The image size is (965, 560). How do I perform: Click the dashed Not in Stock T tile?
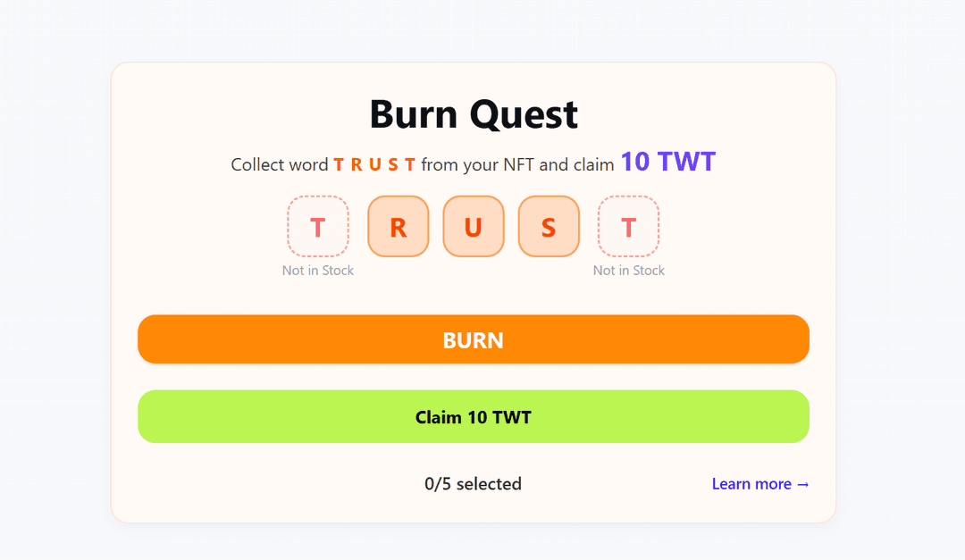click(318, 226)
